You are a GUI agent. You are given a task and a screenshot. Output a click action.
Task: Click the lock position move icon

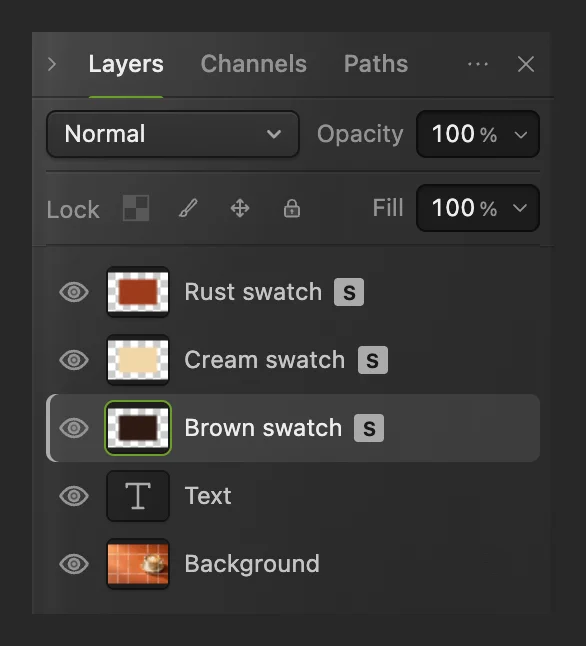pyautogui.click(x=240, y=208)
